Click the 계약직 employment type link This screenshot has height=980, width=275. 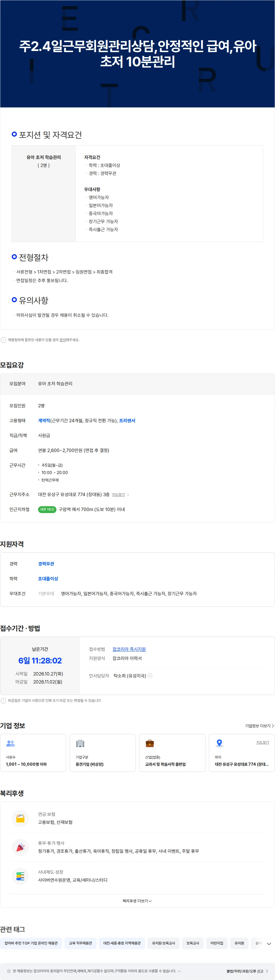point(44,420)
